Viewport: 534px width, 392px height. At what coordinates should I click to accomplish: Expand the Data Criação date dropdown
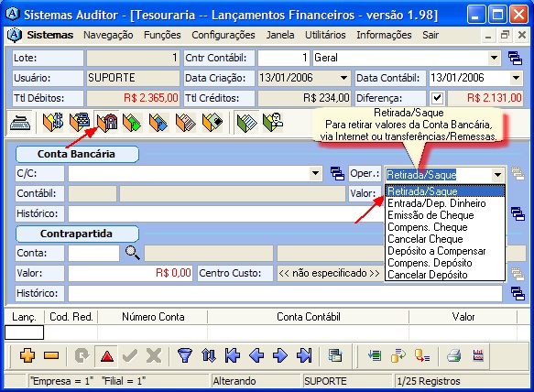(344, 78)
